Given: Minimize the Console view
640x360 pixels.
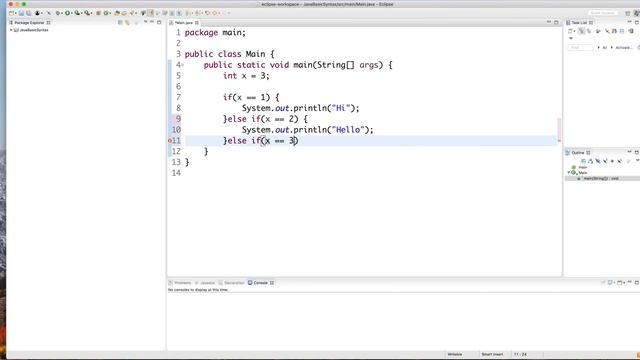Looking at the screenshot, I should point(629,282).
